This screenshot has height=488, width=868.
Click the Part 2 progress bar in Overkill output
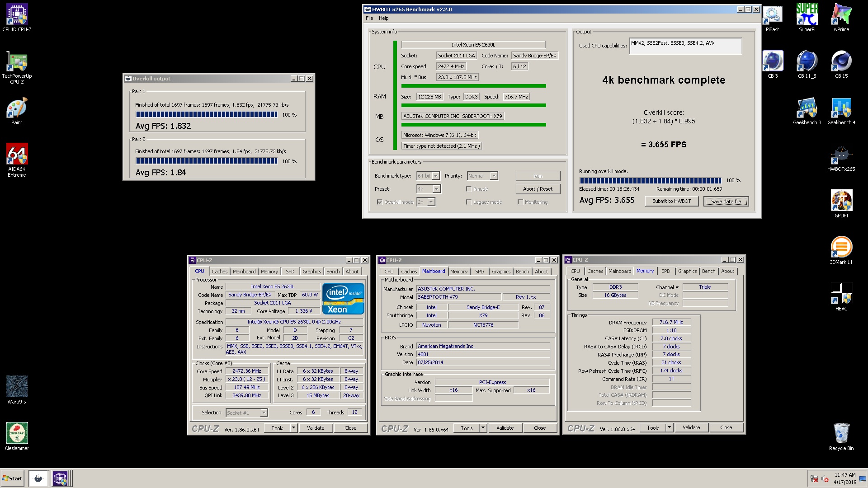[207, 161]
